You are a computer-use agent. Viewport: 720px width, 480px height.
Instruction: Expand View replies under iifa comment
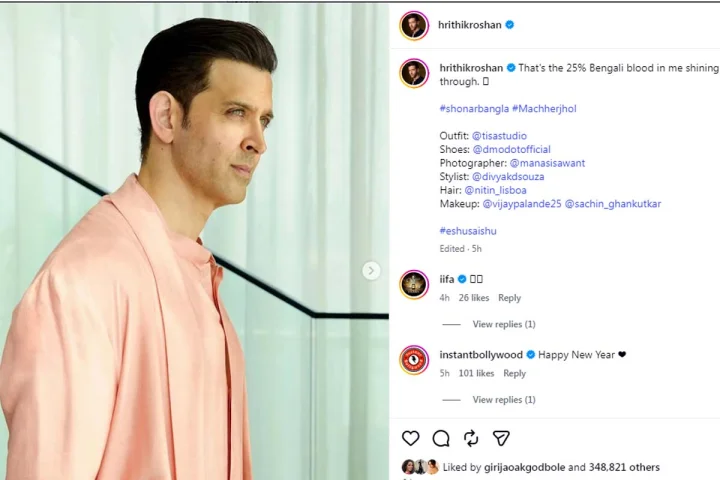[x=504, y=324]
